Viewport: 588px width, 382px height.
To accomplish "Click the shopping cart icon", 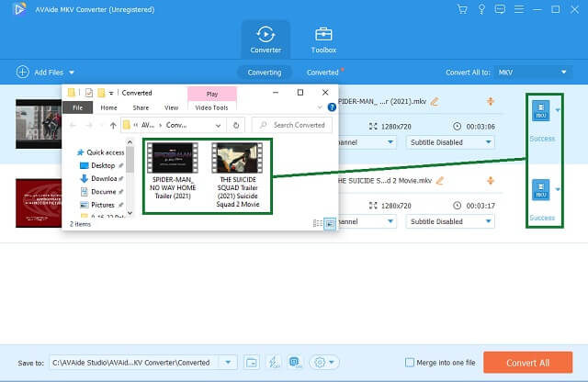I will (462, 9).
